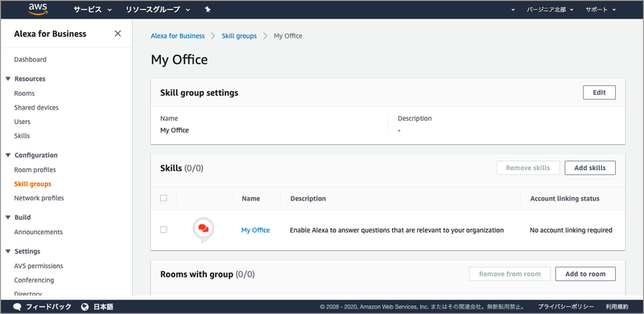Open the 利用規約 footer link
The height and width of the screenshot is (314, 644).
(617, 307)
